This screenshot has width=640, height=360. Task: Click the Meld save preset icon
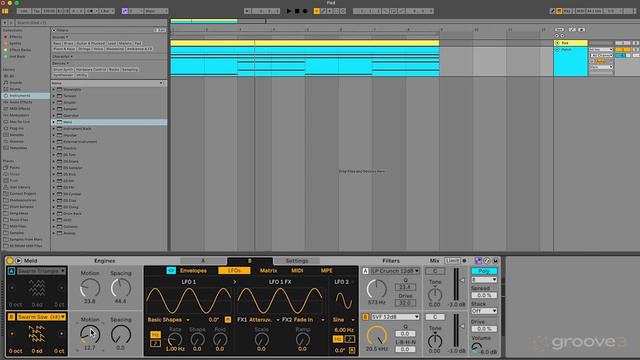[495, 260]
